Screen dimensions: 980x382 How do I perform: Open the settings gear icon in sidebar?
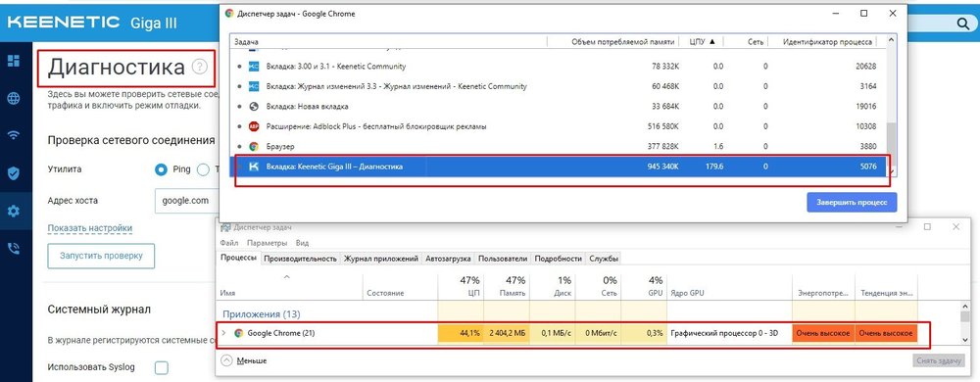(13, 211)
